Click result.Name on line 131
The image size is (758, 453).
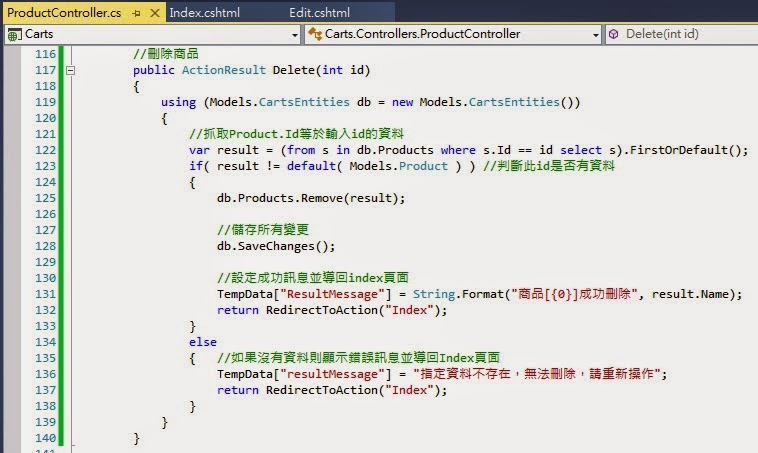(x=690, y=294)
